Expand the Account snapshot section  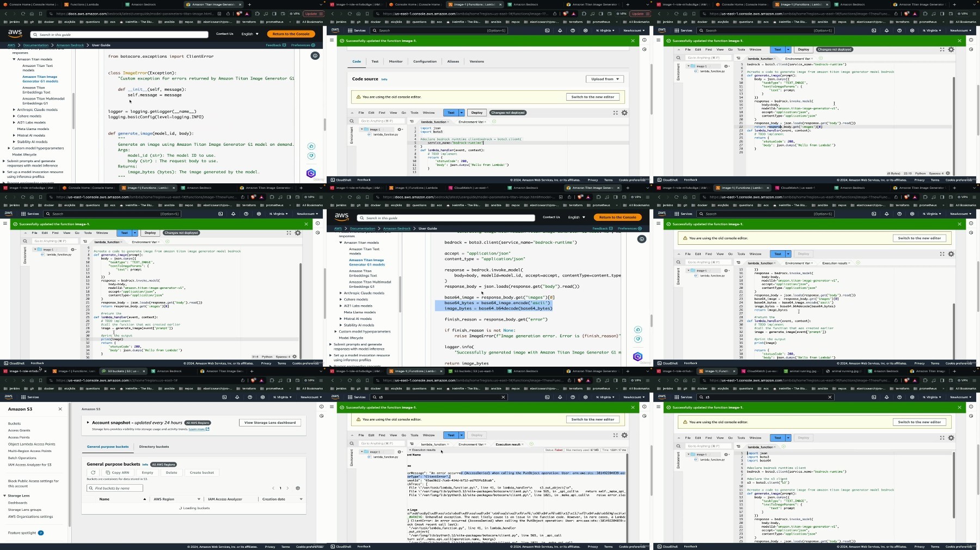click(88, 423)
